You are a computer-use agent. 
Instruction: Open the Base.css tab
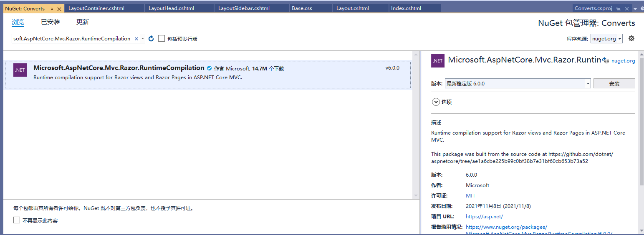[311, 8]
